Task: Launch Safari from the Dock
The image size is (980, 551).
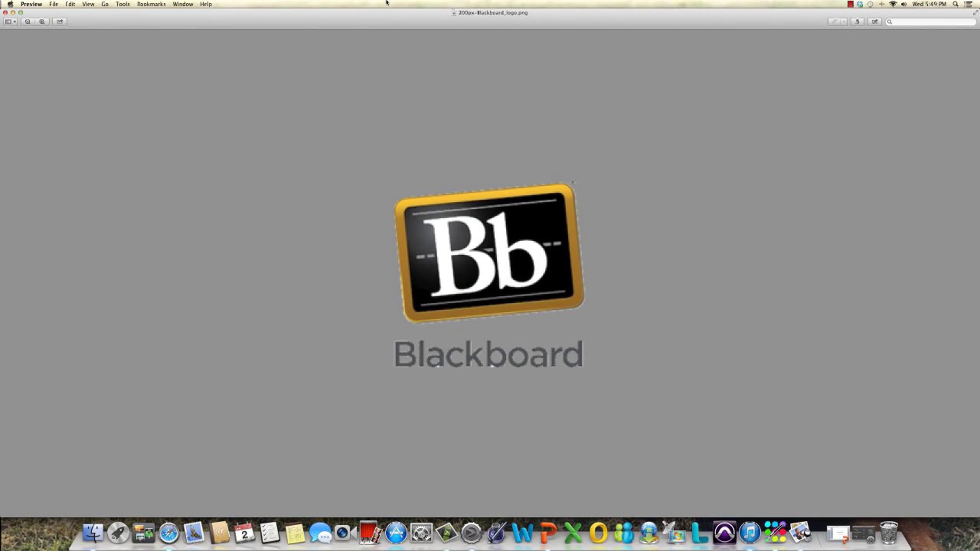Action: [x=169, y=533]
